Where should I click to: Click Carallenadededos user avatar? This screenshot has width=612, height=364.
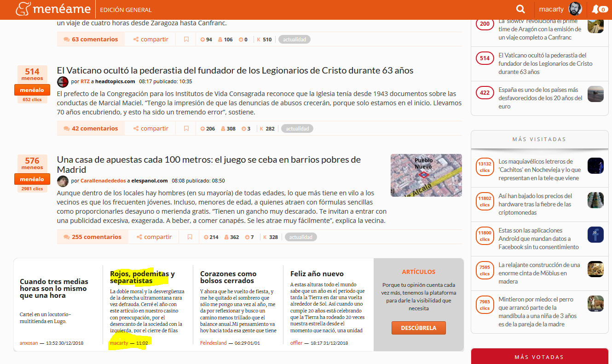[x=63, y=181]
